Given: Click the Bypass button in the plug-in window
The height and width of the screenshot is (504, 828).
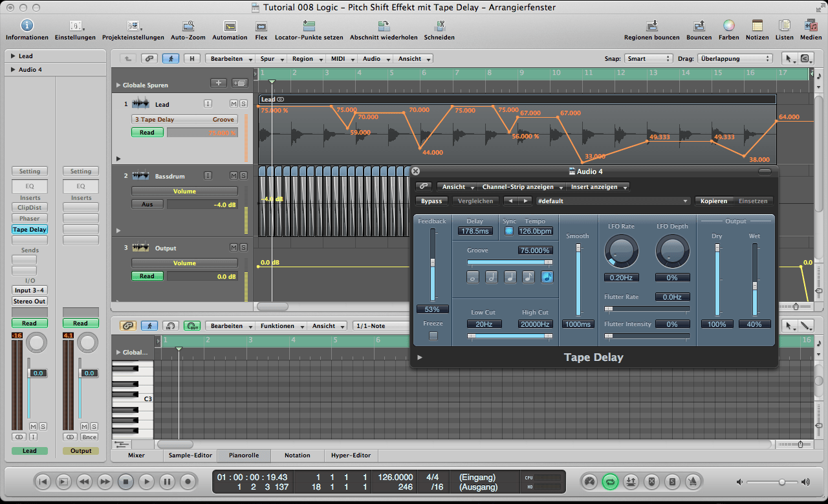Looking at the screenshot, I should [x=431, y=201].
